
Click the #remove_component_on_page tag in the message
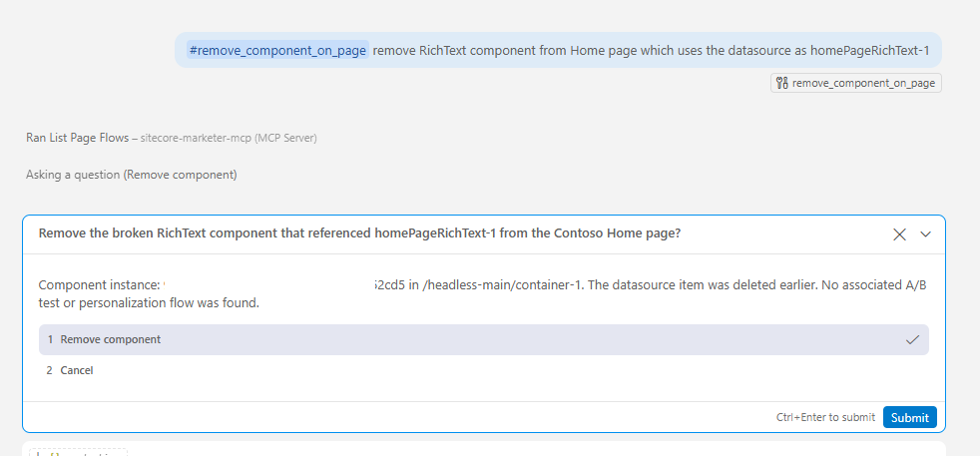point(277,51)
